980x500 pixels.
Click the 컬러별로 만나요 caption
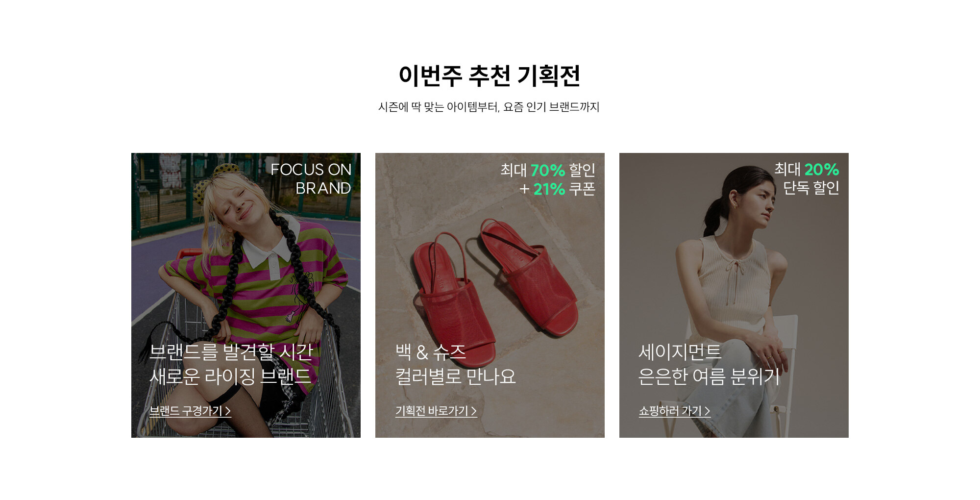(x=456, y=376)
